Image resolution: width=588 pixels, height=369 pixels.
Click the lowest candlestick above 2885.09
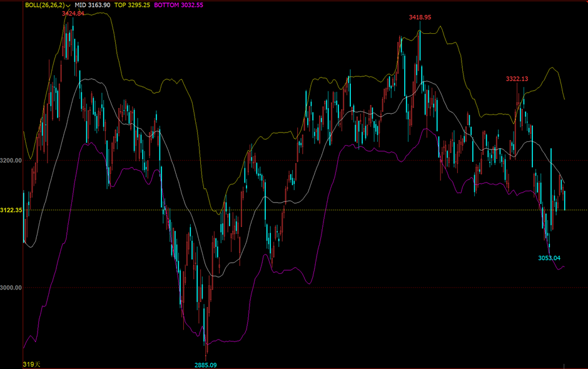point(206,331)
